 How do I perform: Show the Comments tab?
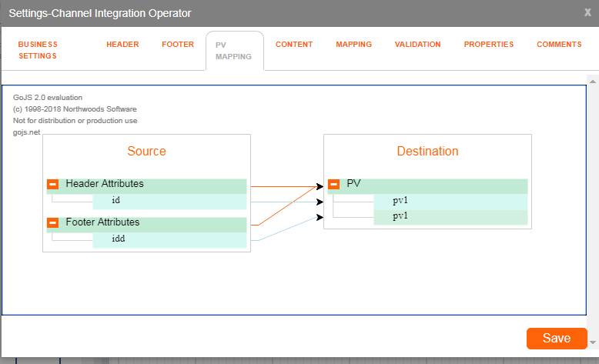click(559, 45)
